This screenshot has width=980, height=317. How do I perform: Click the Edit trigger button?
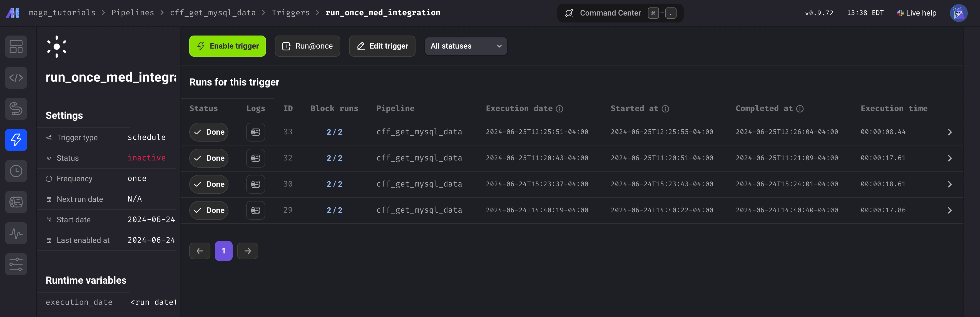click(x=382, y=46)
